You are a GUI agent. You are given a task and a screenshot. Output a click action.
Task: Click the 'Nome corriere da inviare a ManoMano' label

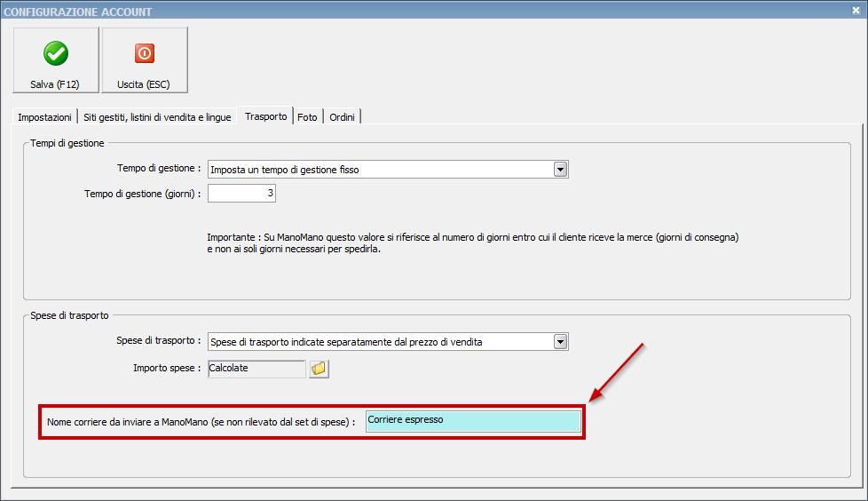[x=201, y=422]
